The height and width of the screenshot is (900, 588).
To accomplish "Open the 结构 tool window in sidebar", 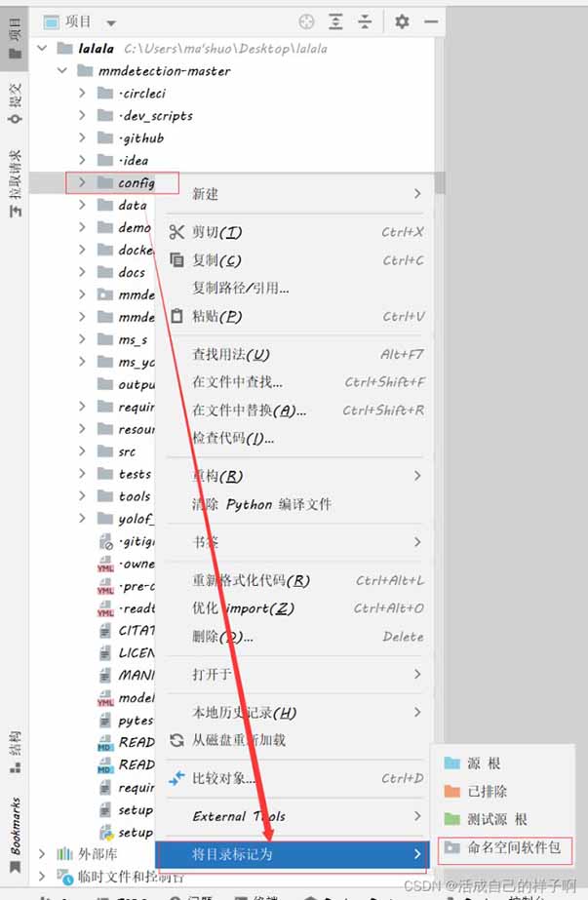I will pyautogui.click(x=15, y=752).
